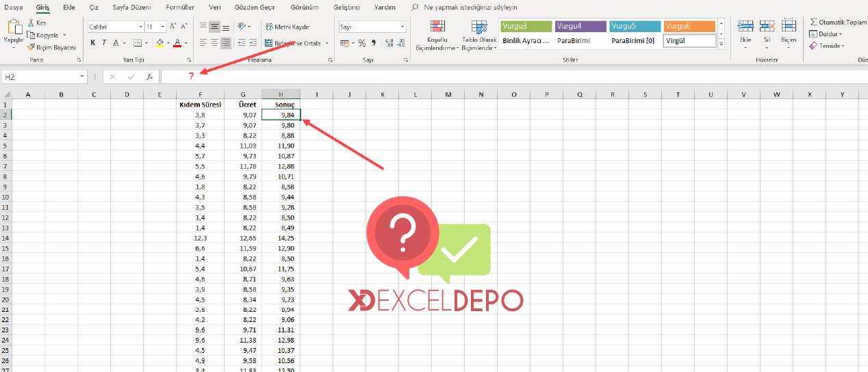This screenshot has width=868, height=372.
Task: Click the fx insert function button
Action: 149,77
